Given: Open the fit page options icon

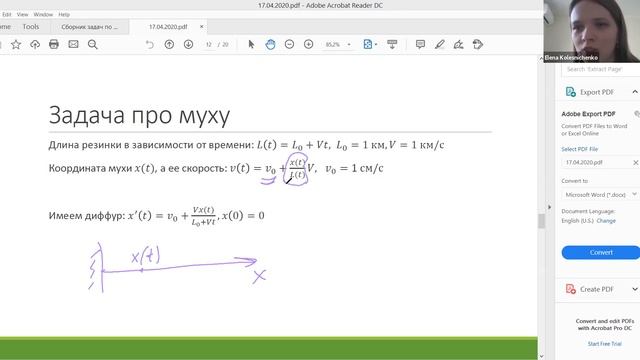Looking at the screenshot, I should (368, 44).
